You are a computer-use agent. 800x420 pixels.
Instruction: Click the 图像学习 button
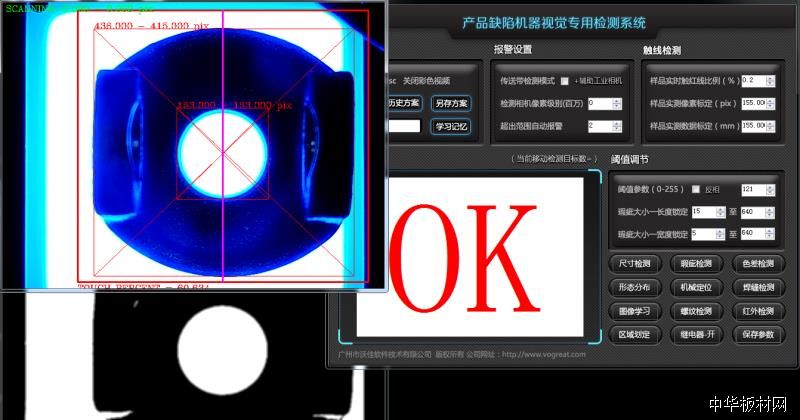click(635, 311)
